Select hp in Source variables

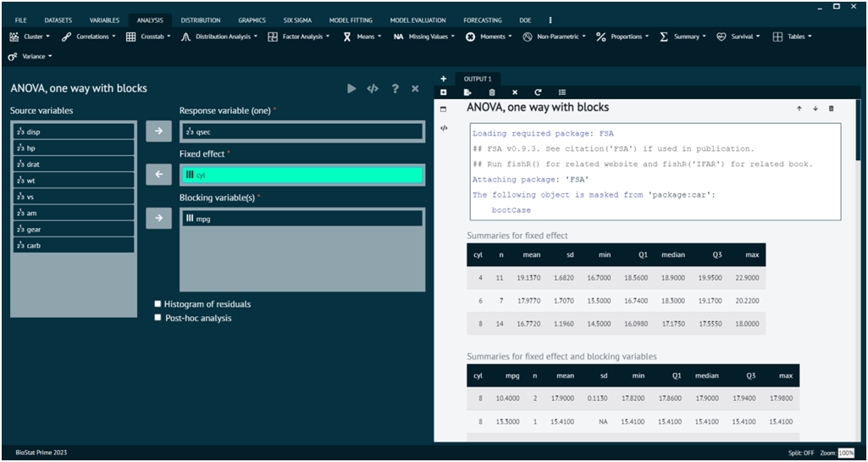(x=74, y=148)
